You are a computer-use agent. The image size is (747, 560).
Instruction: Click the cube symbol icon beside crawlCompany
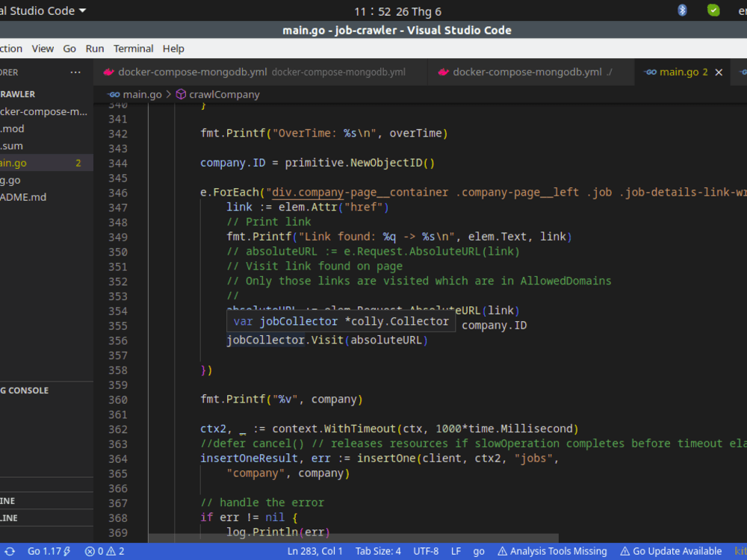tap(181, 94)
